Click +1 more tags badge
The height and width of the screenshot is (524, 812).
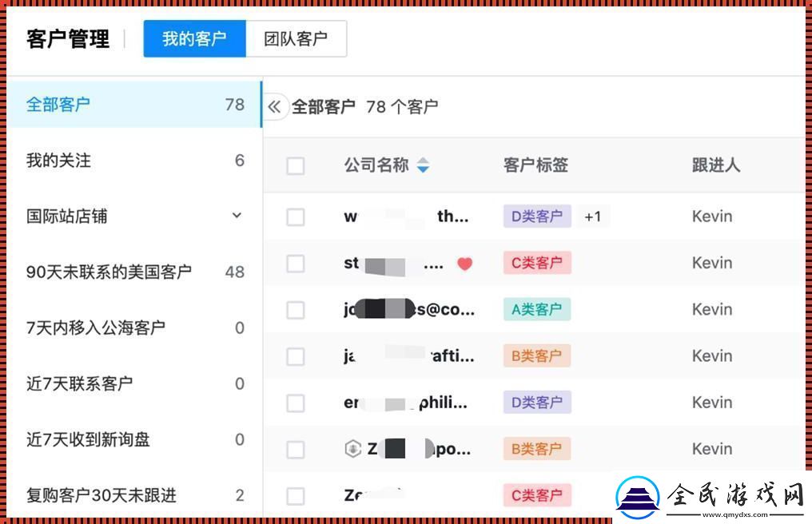593,216
